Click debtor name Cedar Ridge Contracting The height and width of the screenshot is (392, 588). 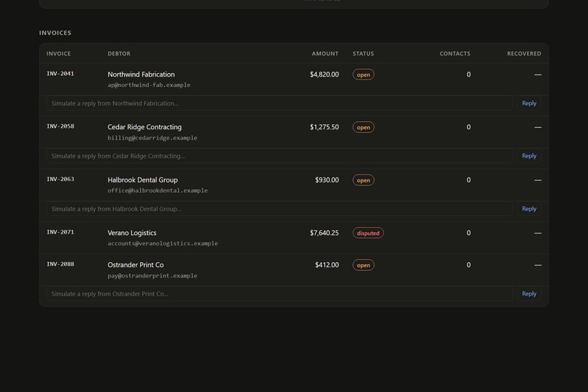pyautogui.click(x=144, y=127)
